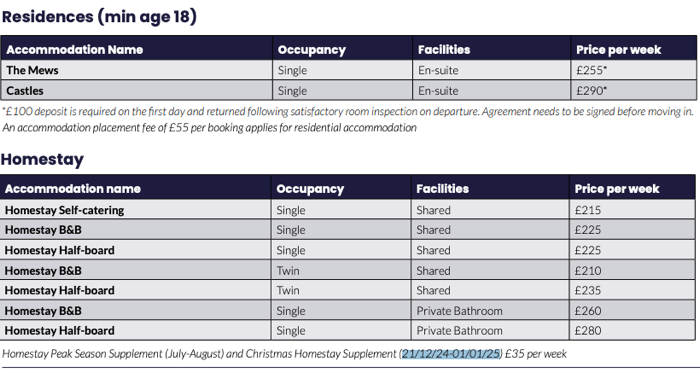Click the highlighted date range 21/12/24-01/01/25
Image resolution: width=700 pixels, height=373 pixels.
[x=451, y=354]
